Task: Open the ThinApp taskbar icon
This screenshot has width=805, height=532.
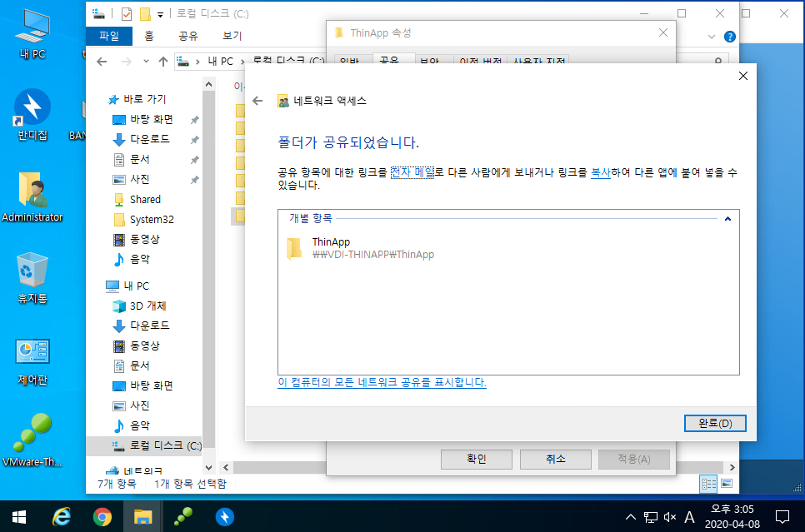Action: coord(183,517)
